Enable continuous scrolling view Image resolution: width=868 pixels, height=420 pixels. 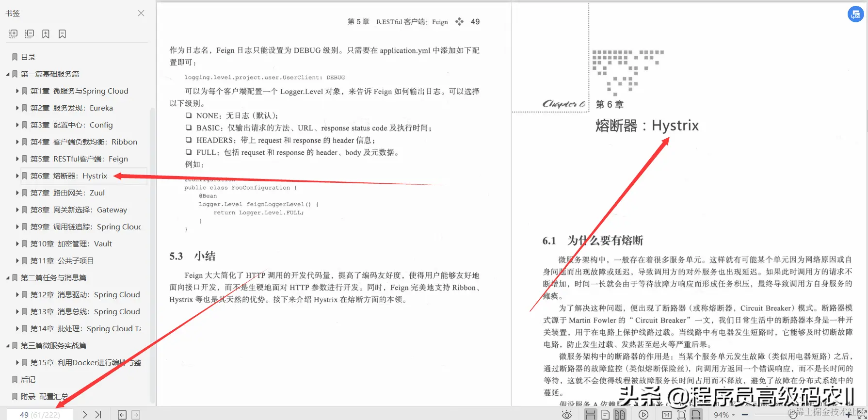click(x=590, y=415)
